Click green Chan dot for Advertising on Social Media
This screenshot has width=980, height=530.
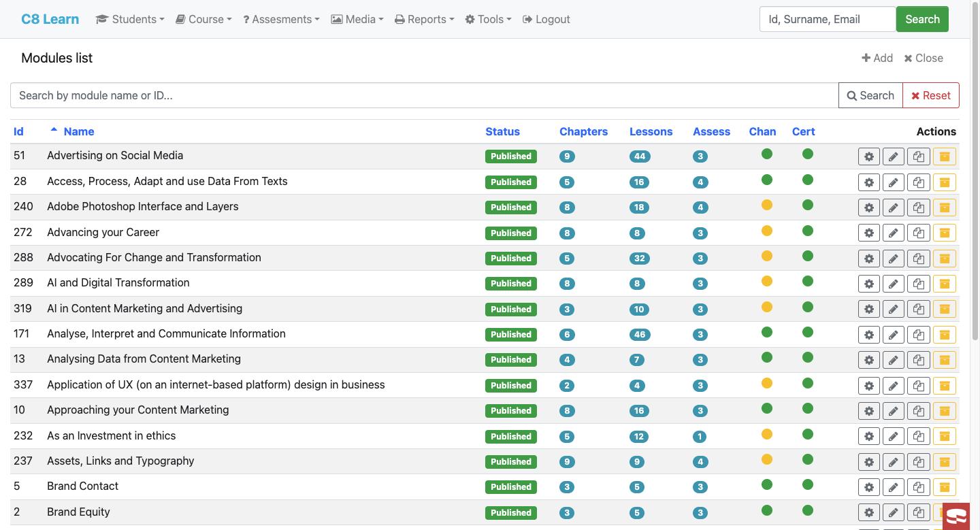point(767,154)
